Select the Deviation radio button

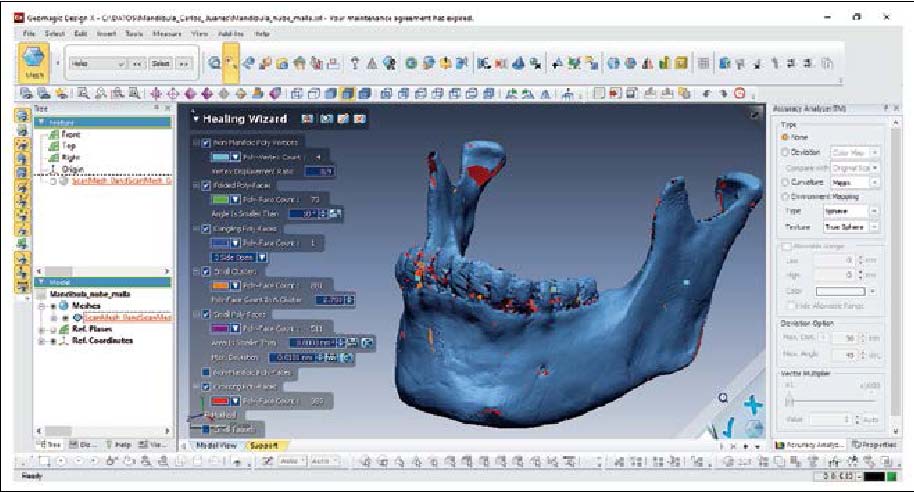(x=785, y=153)
